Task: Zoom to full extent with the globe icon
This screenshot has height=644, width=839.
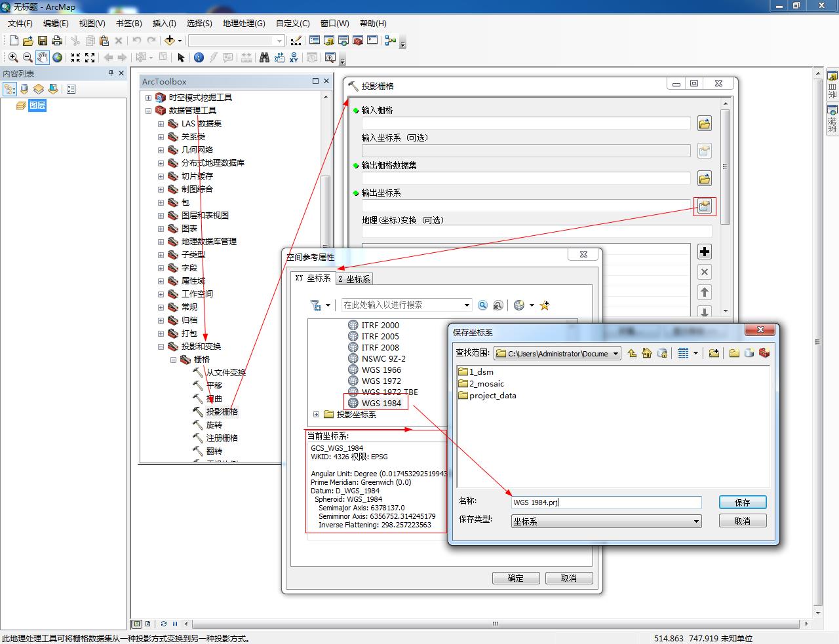Action: point(58,58)
